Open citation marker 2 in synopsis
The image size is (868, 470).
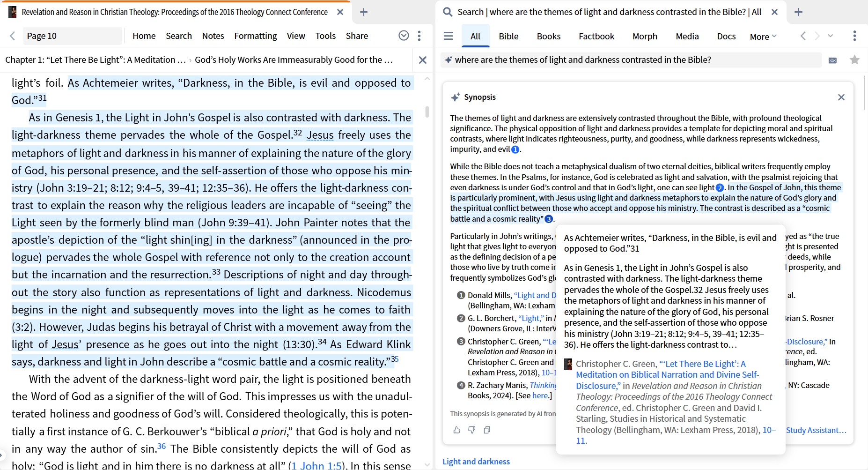pyautogui.click(x=720, y=188)
